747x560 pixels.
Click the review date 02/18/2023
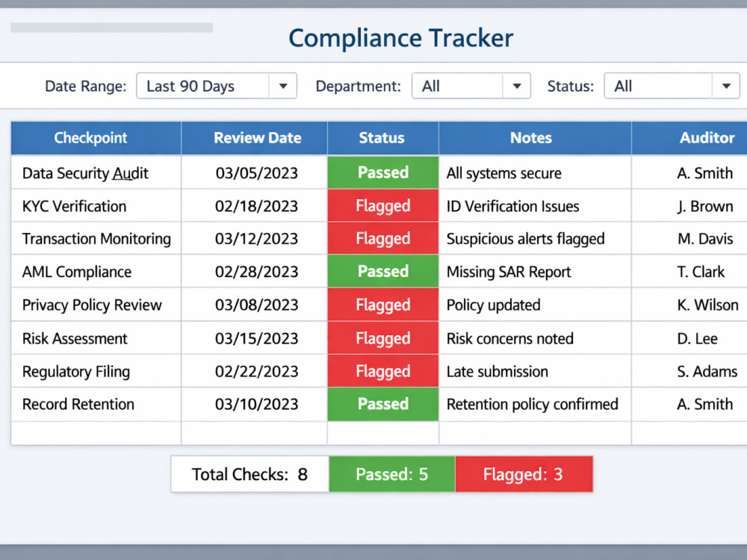tap(257, 206)
